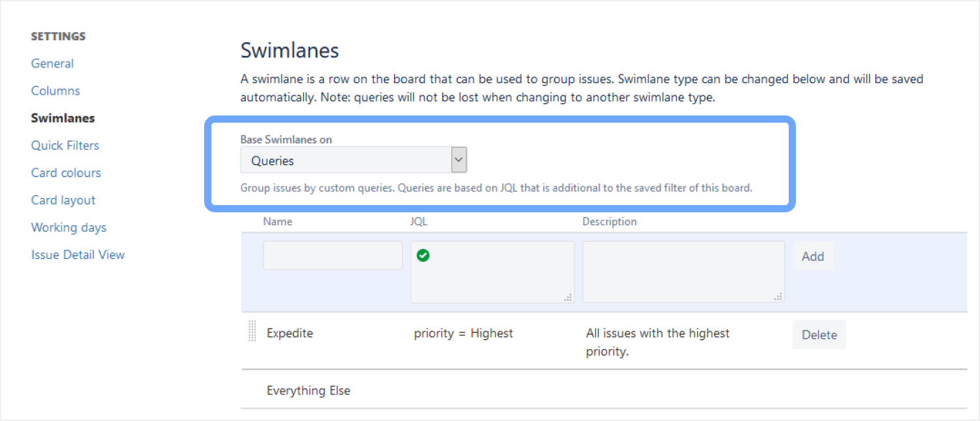Click the Description box resize grip
980x421 pixels.
(x=779, y=297)
